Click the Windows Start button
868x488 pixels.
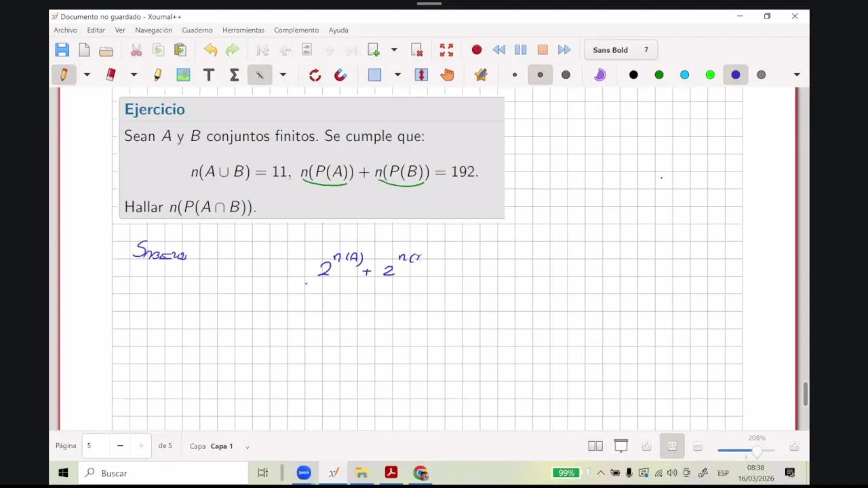pos(64,473)
